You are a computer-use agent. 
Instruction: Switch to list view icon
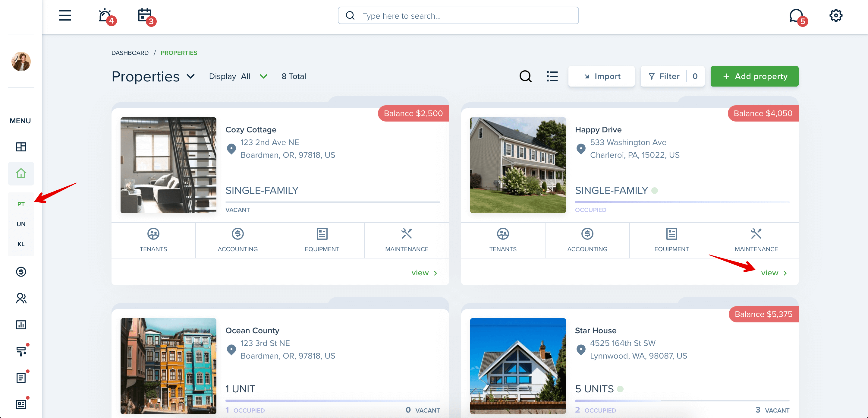click(x=552, y=77)
